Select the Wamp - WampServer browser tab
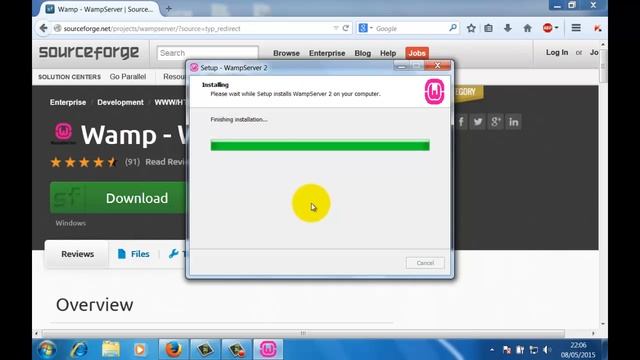The height and width of the screenshot is (360, 640). (100, 9)
